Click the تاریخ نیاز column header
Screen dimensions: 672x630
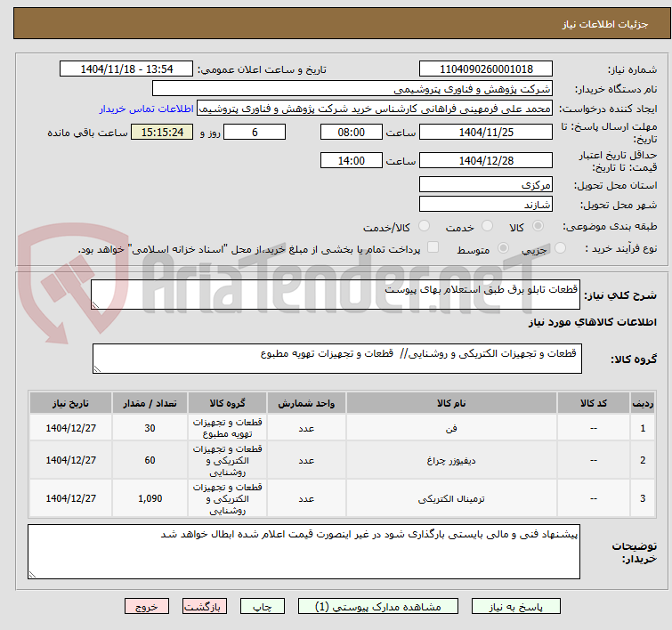click(70, 403)
